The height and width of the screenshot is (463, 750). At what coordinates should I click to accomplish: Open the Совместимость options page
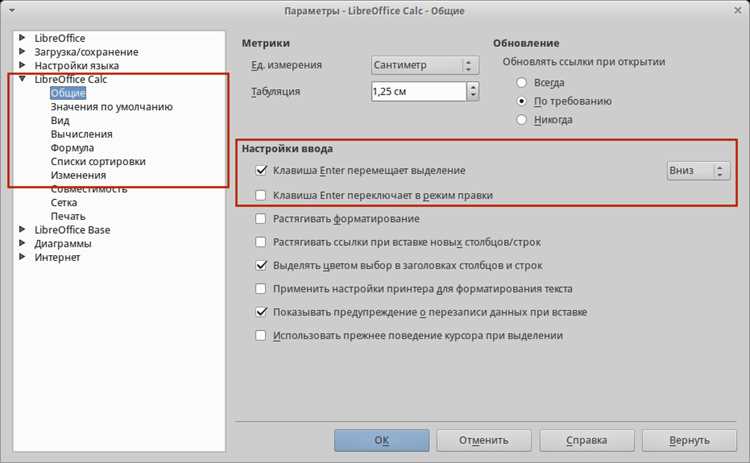89,190
